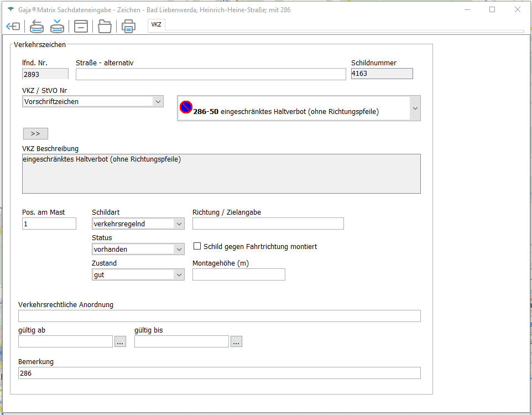
Task: Click the save to database icon
Action: point(57,26)
